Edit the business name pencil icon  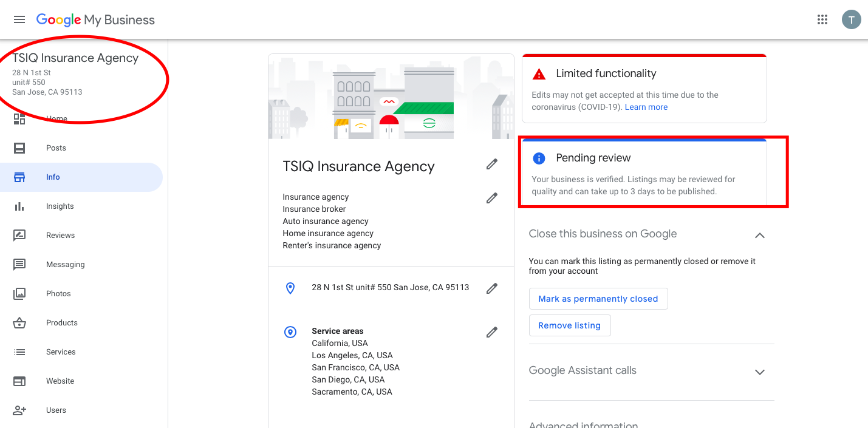(492, 164)
